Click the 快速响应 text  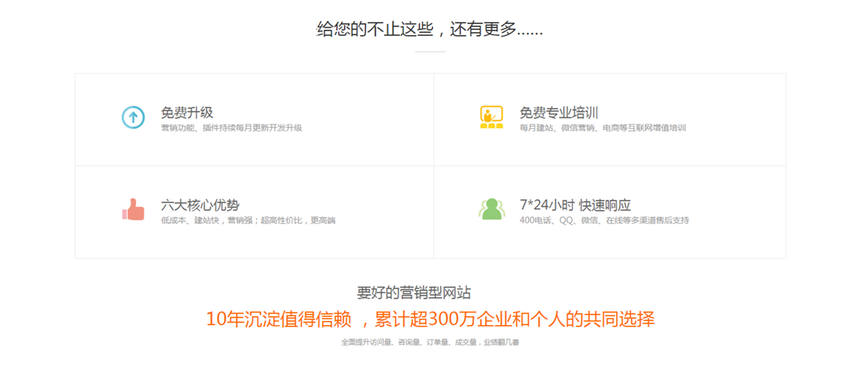605,205
